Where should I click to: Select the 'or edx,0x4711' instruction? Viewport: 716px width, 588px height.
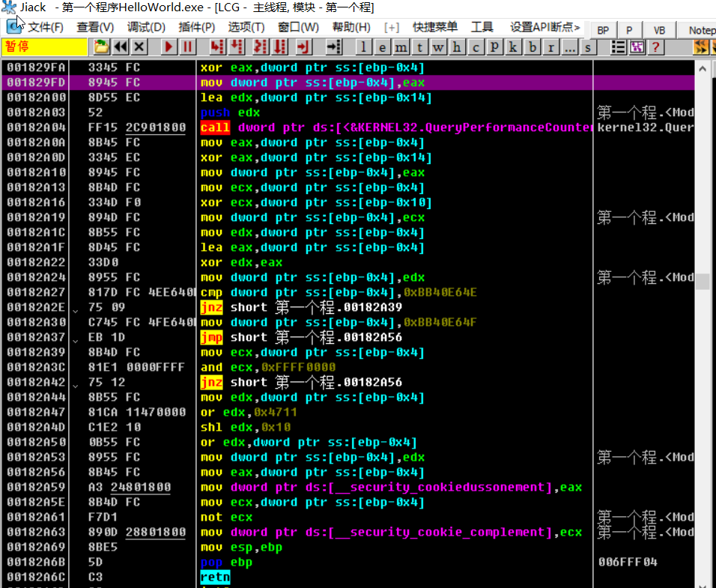pyautogui.click(x=249, y=412)
